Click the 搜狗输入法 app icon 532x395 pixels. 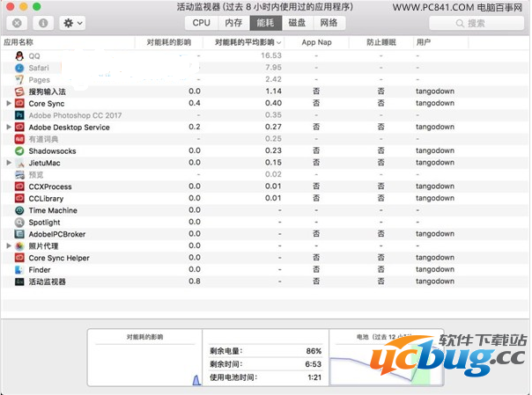[19, 91]
